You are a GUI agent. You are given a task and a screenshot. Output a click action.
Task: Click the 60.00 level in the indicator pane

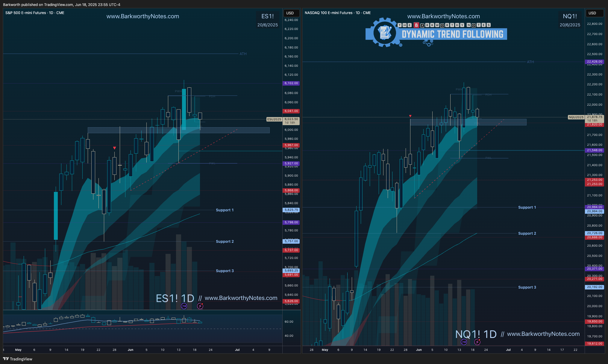[x=289, y=322]
